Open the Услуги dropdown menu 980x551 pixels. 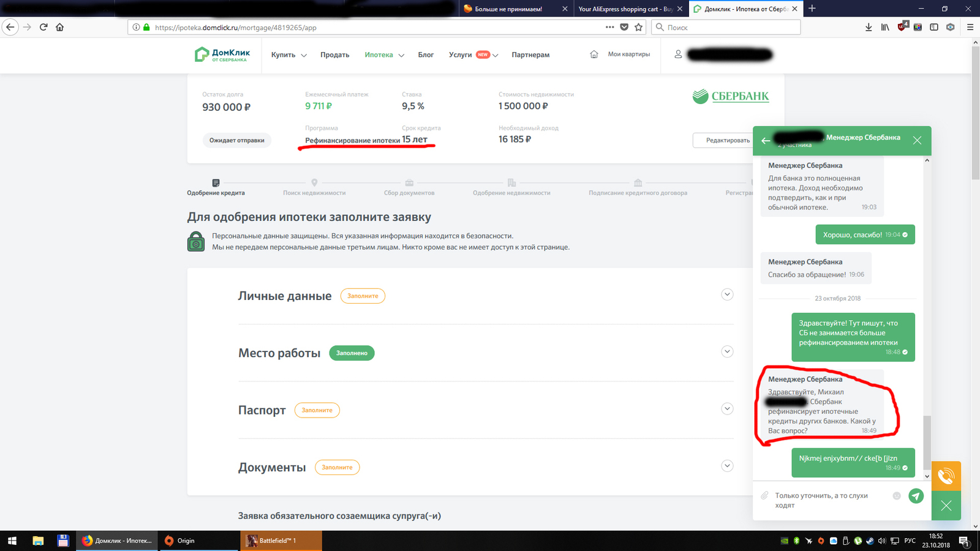(x=473, y=54)
